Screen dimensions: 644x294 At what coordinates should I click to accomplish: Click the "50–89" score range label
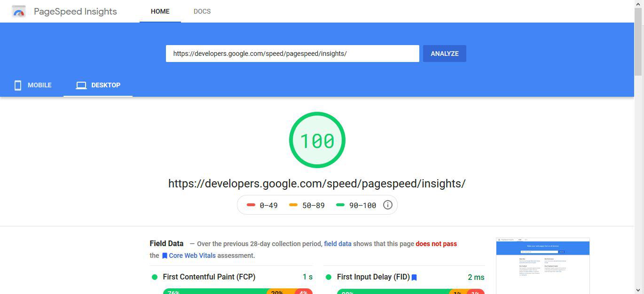[x=313, y=205]
